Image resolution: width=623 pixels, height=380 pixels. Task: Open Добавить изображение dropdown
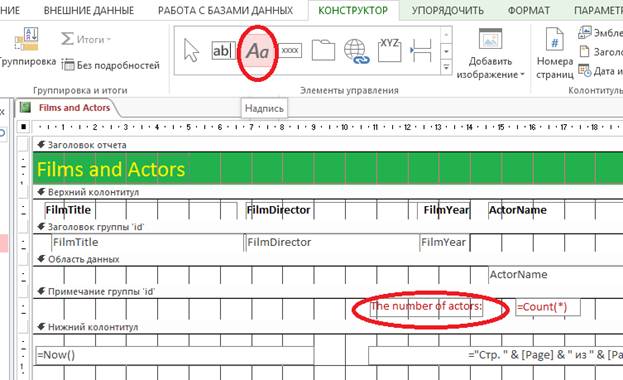point(490,54)
